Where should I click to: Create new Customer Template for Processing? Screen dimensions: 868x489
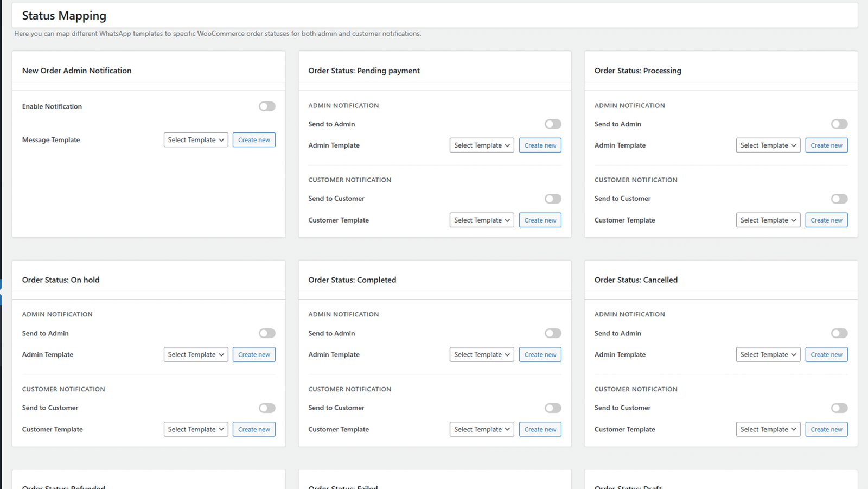pyautogui.click(x=826, y=220)
